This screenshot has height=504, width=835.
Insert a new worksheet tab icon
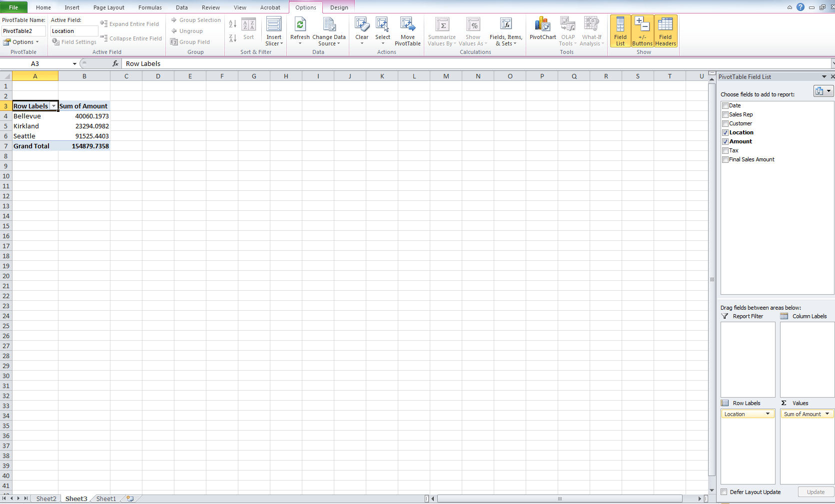(130, 499)
